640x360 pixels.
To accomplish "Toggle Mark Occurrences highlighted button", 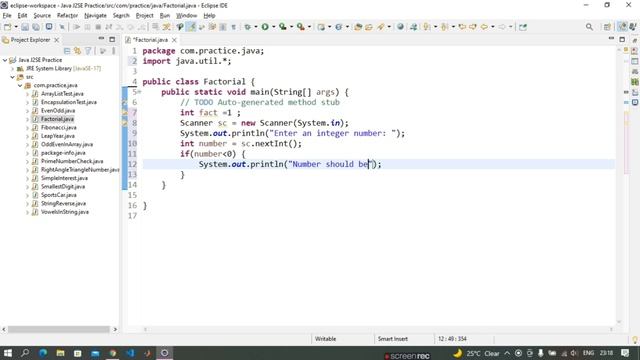I will (191, 27).
